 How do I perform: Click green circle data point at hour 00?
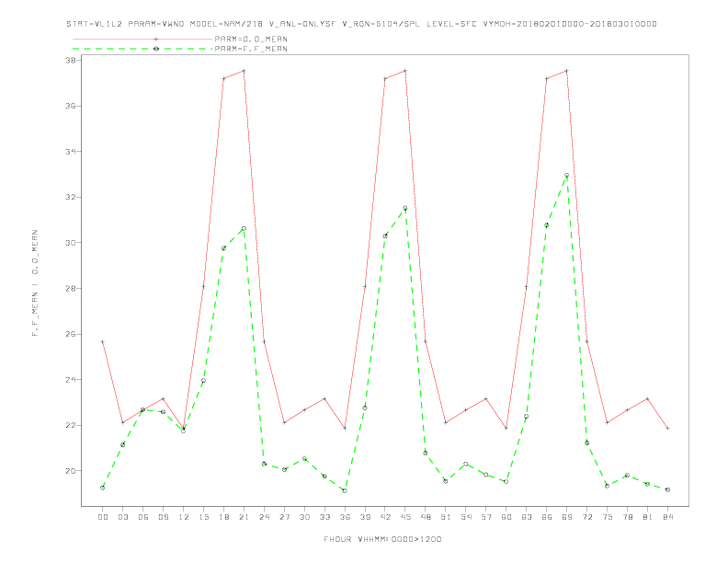103,488
